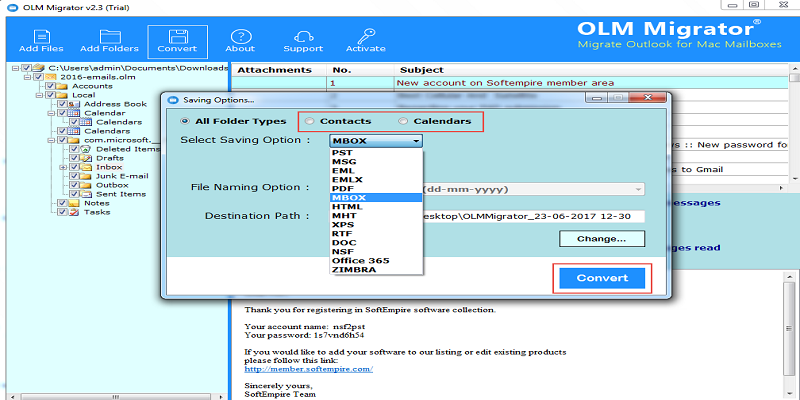Choose Office 365 from the saving list
The height and width of the screenshot is (400, 800).
pyautogui.click(x=376, y=261)
